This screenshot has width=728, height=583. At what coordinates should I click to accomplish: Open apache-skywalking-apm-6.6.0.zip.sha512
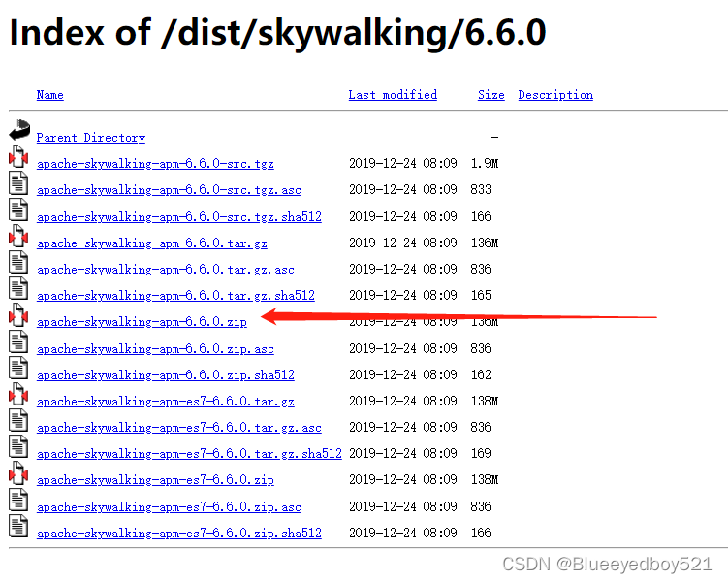[x=166, y=374]
